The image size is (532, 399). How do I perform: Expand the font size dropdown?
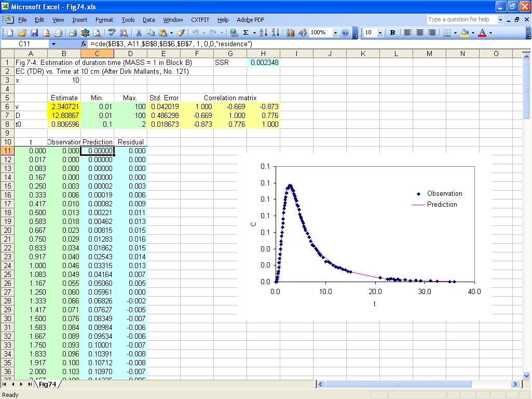pos(380,33)
